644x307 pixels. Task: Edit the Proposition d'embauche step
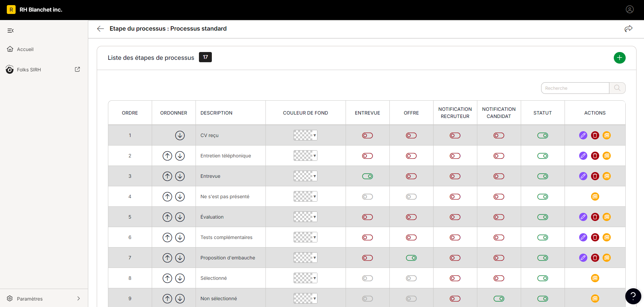pyautogui.click(x=583, y=258)
